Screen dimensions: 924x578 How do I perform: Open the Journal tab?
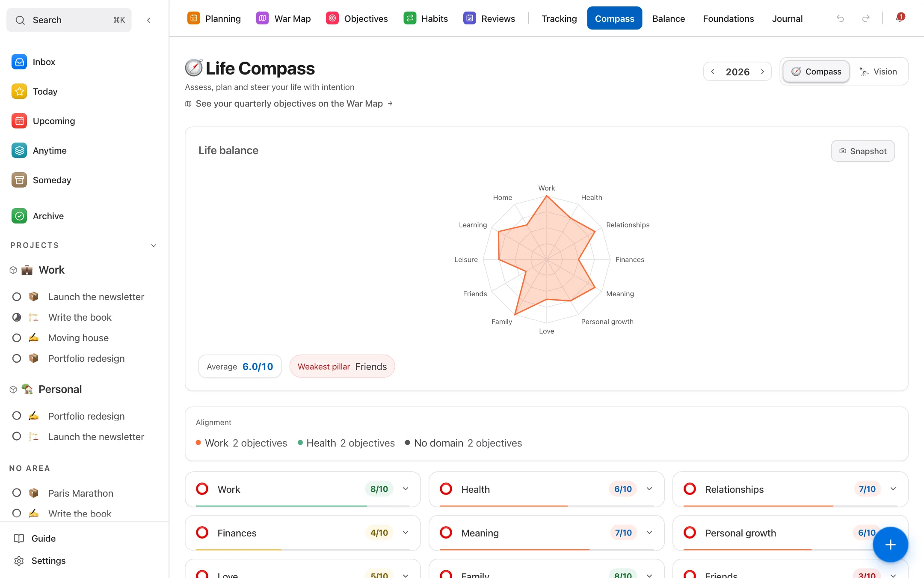(787, 18)
